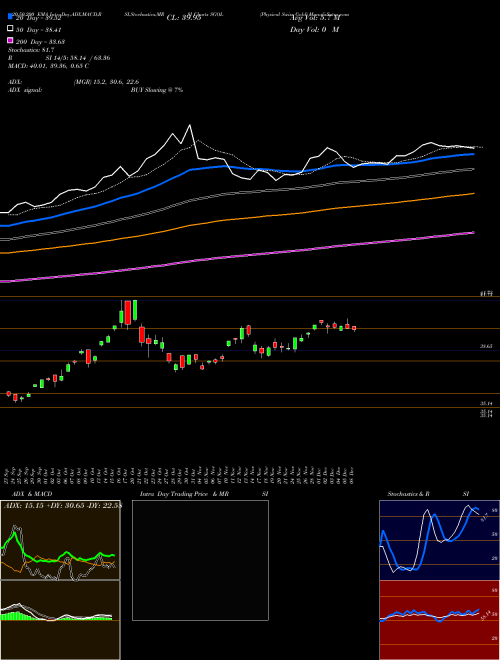Click the 'MACD: 40.01, 39.36, 0.65 C' line
Image resolution: width=500 pixels, height=660 pixels.
tap(48, 66)
